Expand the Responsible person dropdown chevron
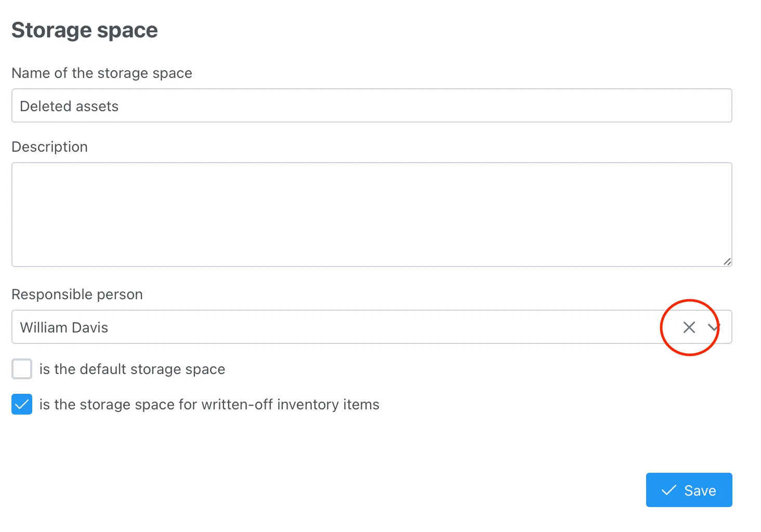 714,327
